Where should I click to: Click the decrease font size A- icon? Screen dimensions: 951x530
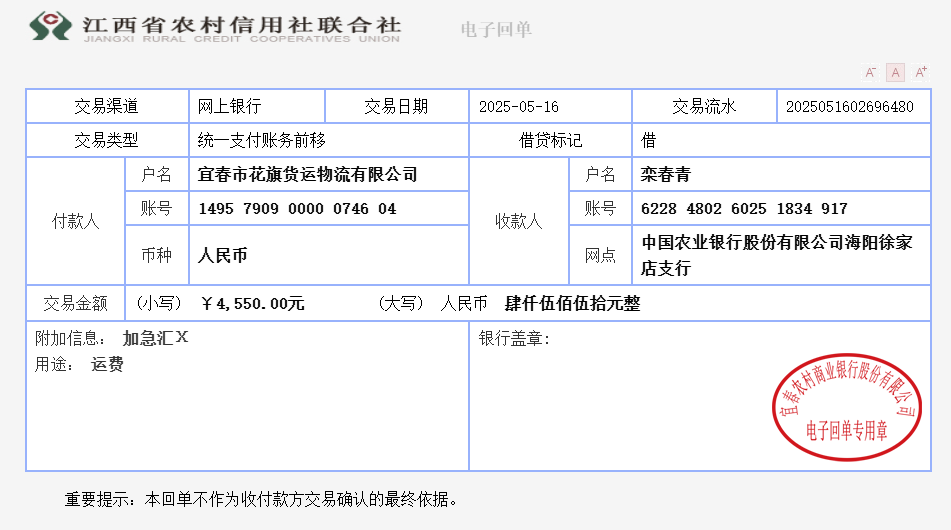click(870, 73)
